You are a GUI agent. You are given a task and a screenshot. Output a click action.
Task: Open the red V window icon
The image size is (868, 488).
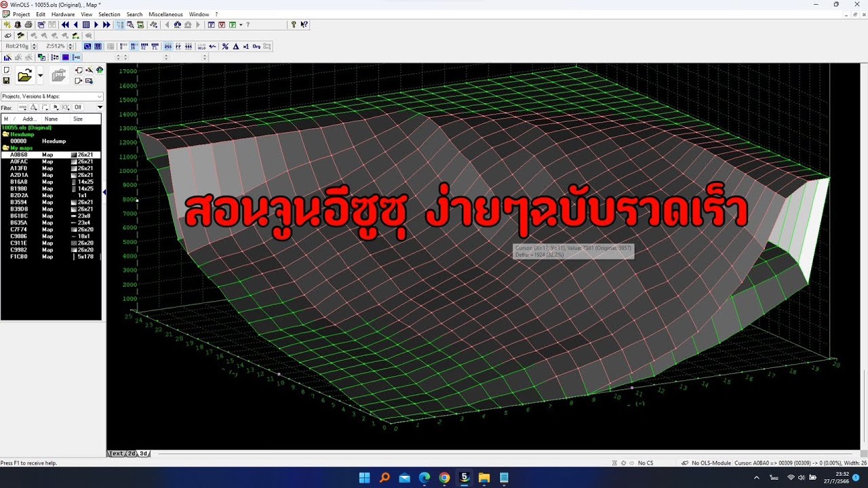click(x=222, y=24)
